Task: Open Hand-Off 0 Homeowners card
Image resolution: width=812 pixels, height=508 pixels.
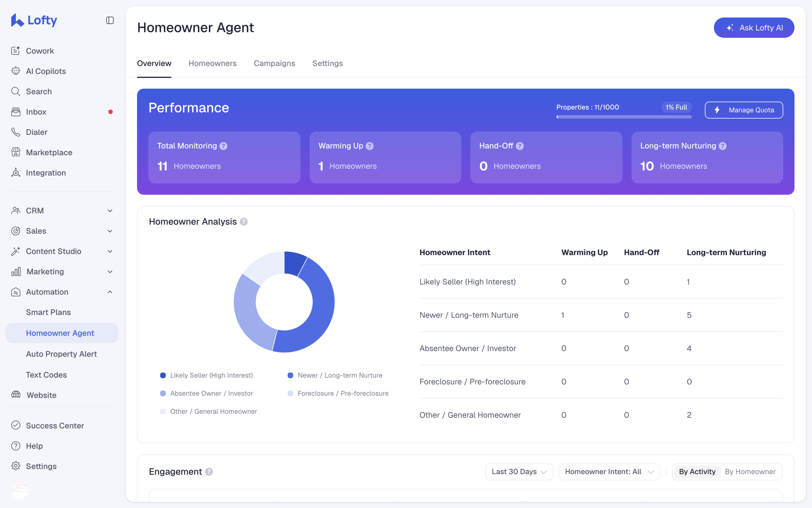Action: [546, 157]
